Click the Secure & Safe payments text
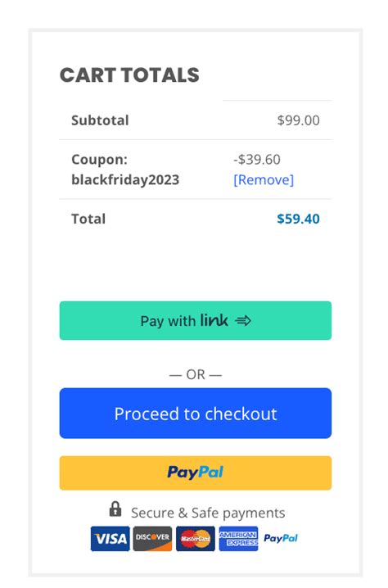Image resolution: width=388 pixels, height=588 pixels. click(208, 513)
